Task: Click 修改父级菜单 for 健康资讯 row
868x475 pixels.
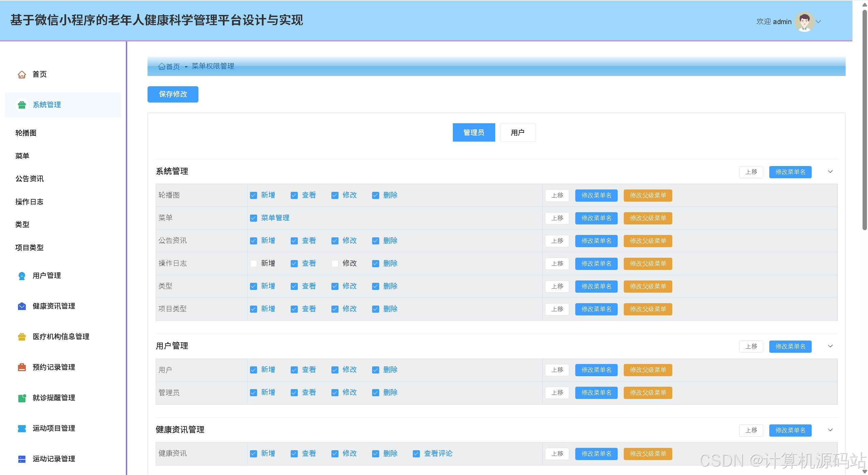Action: coord(648,454)
